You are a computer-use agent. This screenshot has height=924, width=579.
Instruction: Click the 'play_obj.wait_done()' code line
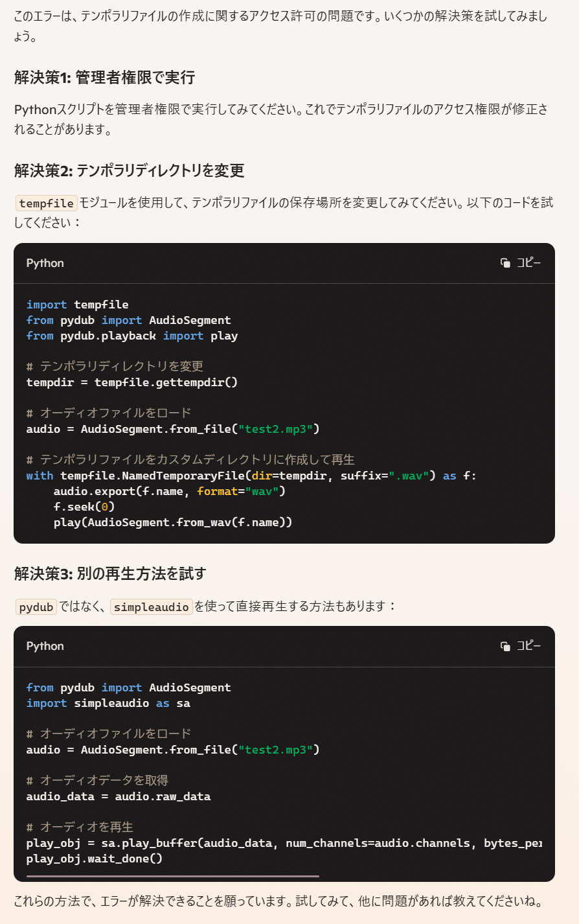pos(95,859)
